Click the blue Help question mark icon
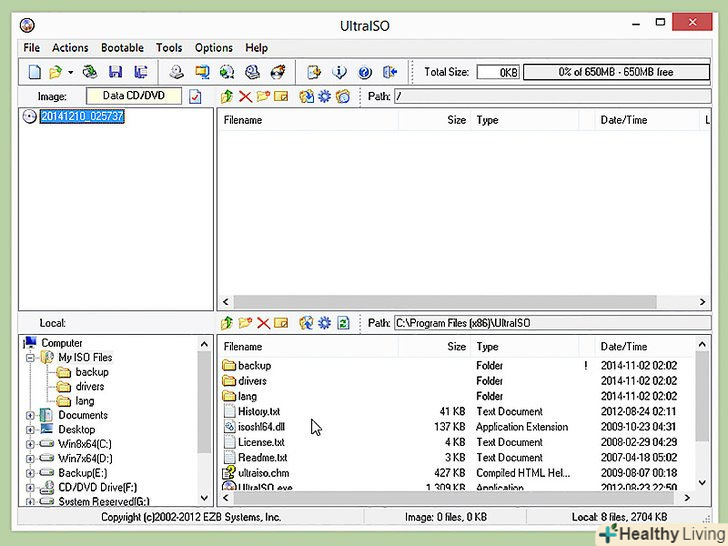The width and height of the screenshot is (728, 546). 365,72
